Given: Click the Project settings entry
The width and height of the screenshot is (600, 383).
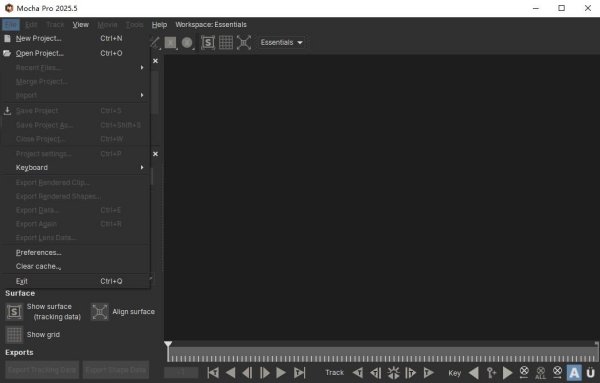Looking at the screenshot, I should [75, 154].
